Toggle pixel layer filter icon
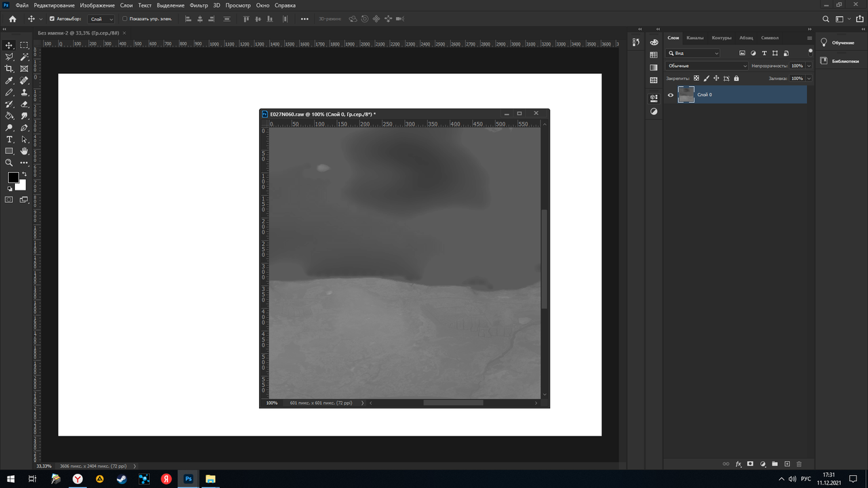This screenshot has height=488, width=868. [x=742, y=53]
